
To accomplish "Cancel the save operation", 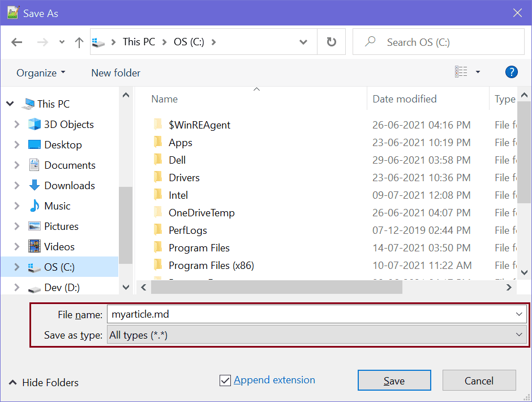I will (479, 380).
